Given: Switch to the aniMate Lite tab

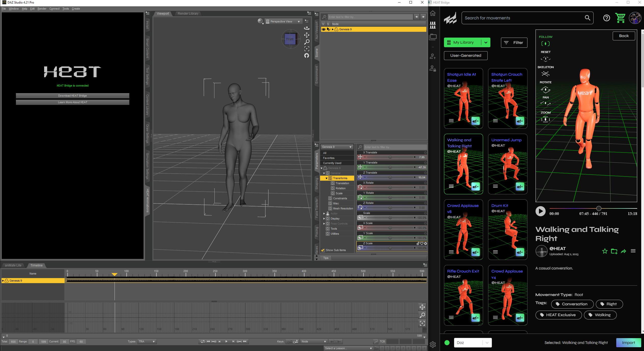Looking at the screenshot, I should tap(13, 265).
